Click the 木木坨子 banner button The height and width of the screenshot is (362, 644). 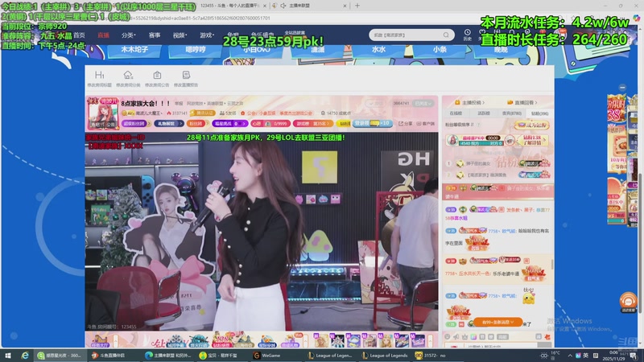click(134, 50)
